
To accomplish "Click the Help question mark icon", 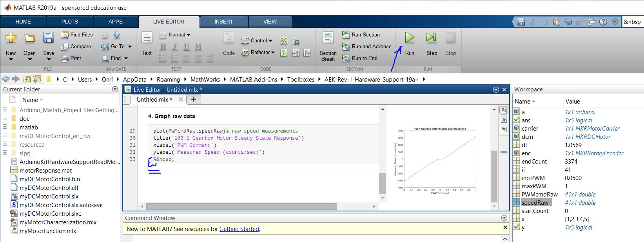I will (x=603, y=22).
